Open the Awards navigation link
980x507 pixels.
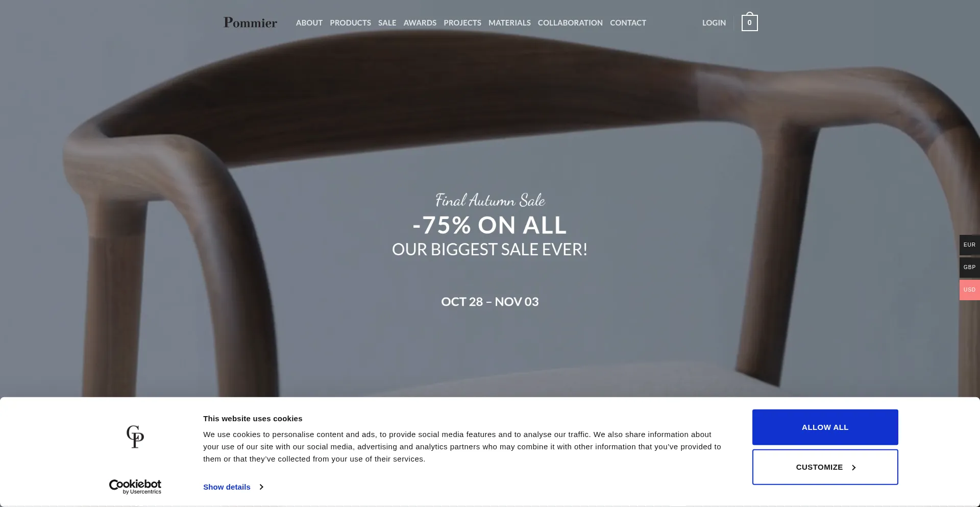[420, 23]
